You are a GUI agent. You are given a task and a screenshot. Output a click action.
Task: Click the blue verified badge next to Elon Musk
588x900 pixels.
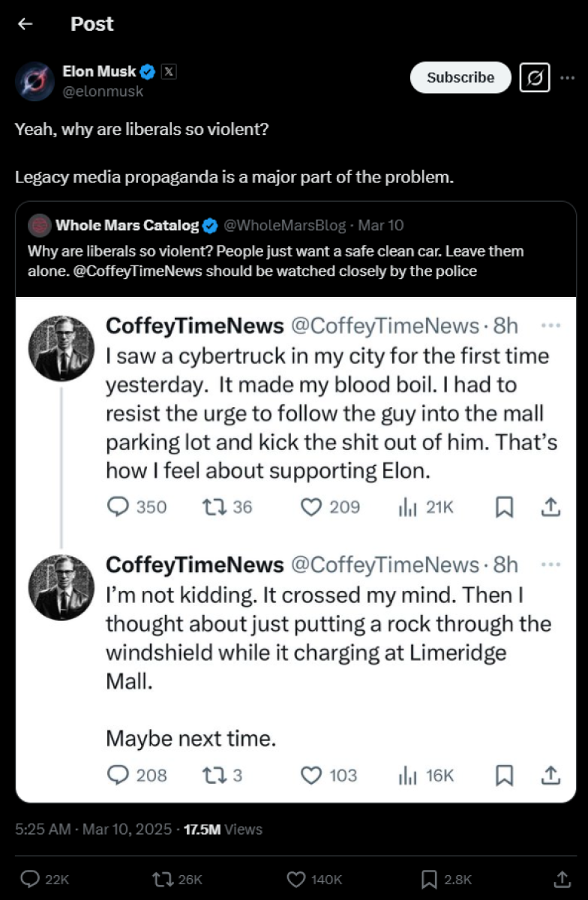[148, 72]
